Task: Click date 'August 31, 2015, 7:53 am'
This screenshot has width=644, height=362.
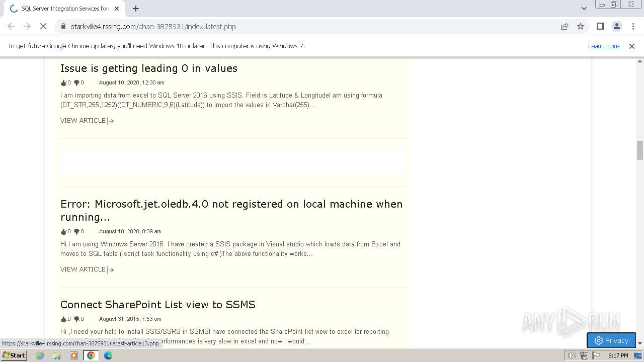Action: pos(130,319)
